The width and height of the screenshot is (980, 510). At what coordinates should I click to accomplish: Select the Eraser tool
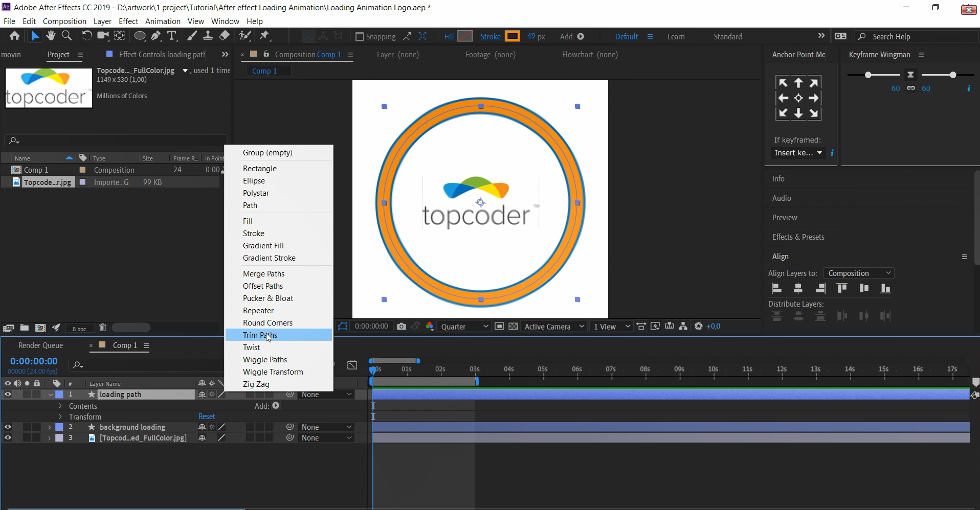[x=224, y=36]
